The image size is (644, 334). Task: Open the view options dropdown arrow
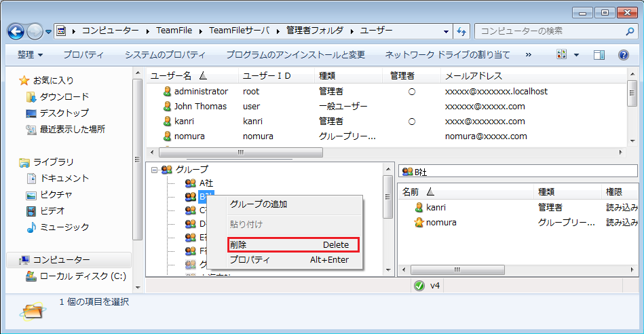click(x=577, y=55)
